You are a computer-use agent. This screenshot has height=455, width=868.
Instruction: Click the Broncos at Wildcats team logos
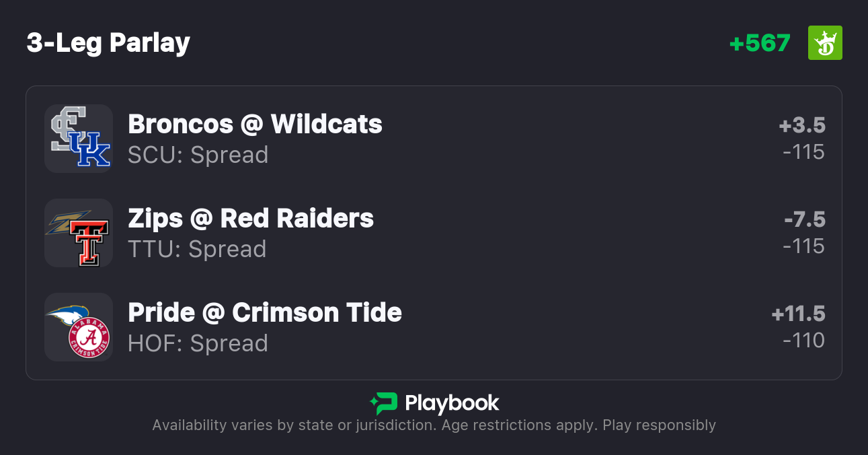pos(79,139)
